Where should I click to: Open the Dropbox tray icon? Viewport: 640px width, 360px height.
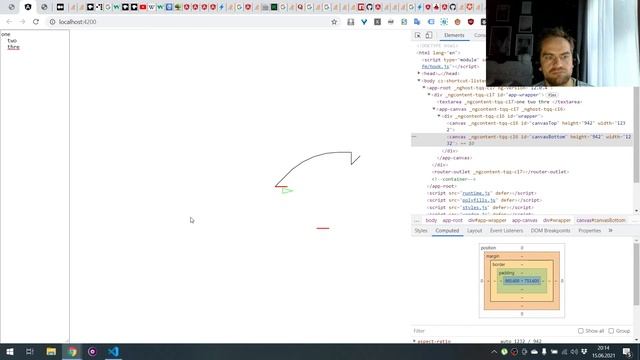pyautogui.click(x=584, y=351)
